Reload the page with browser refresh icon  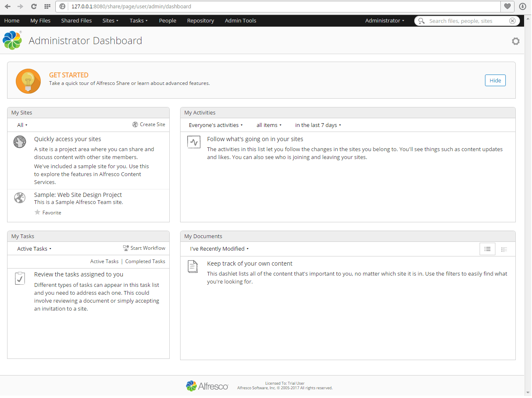tap(34, 6)
